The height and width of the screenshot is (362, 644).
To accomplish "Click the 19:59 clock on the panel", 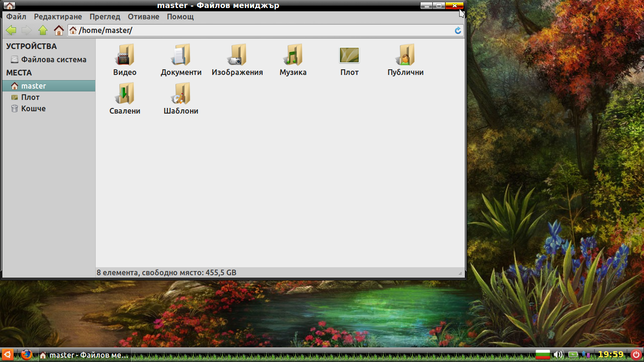I will pyautogui.click(x=611, y=354).
